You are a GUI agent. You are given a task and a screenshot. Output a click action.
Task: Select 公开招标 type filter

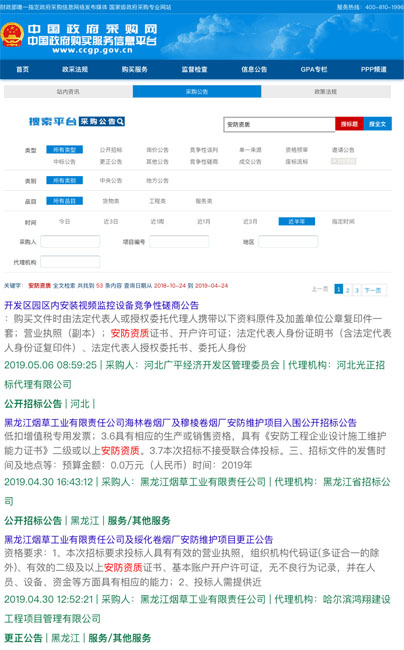click(x=111, y=150)
